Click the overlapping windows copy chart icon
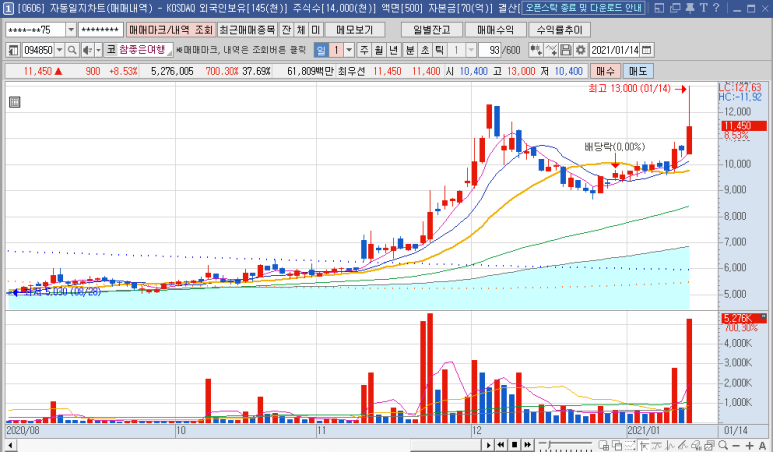The height and width of the screenshot is (452, 773). 617,445
